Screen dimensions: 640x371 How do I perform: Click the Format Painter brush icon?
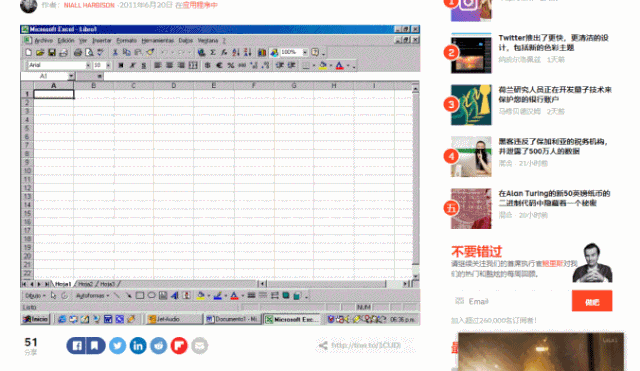click(x=150, y=52)
